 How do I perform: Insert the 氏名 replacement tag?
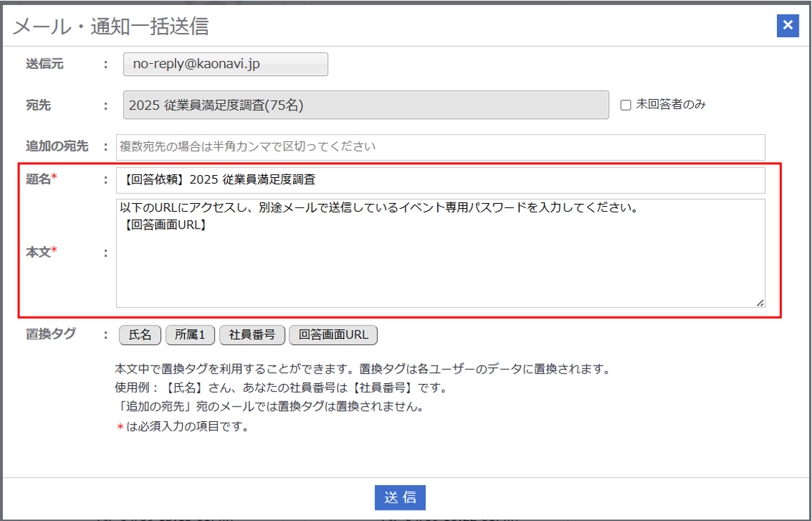(141, 335)
